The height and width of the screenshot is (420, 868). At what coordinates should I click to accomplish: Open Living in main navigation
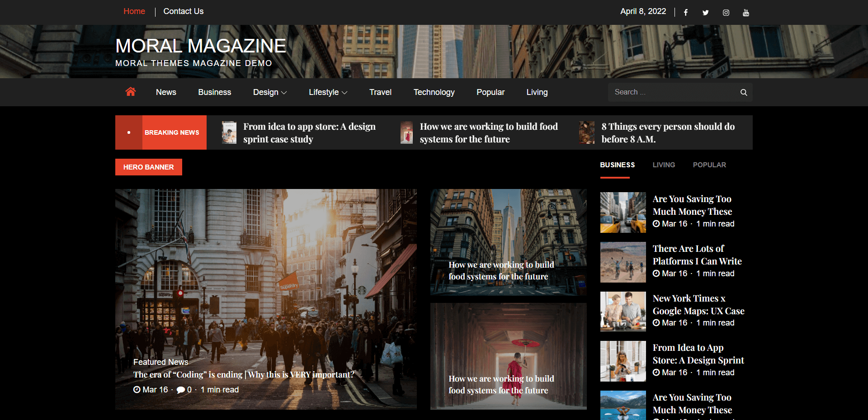point(537,92)
